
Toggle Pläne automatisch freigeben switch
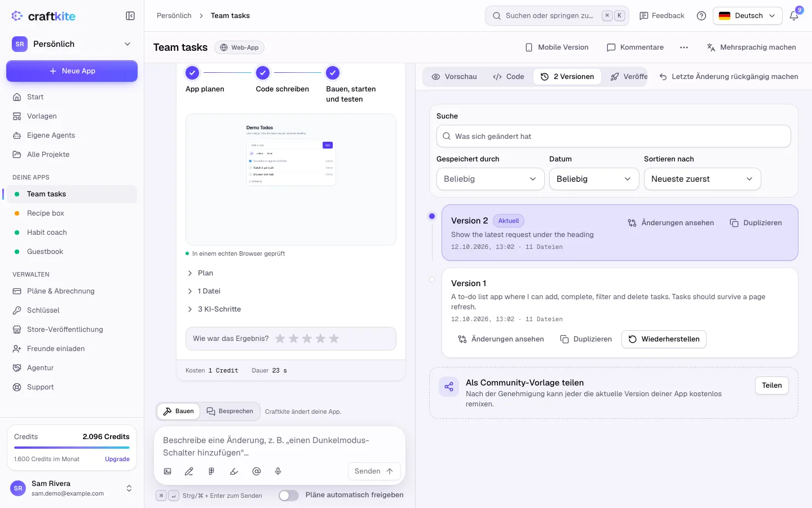(x=289, y=495)
